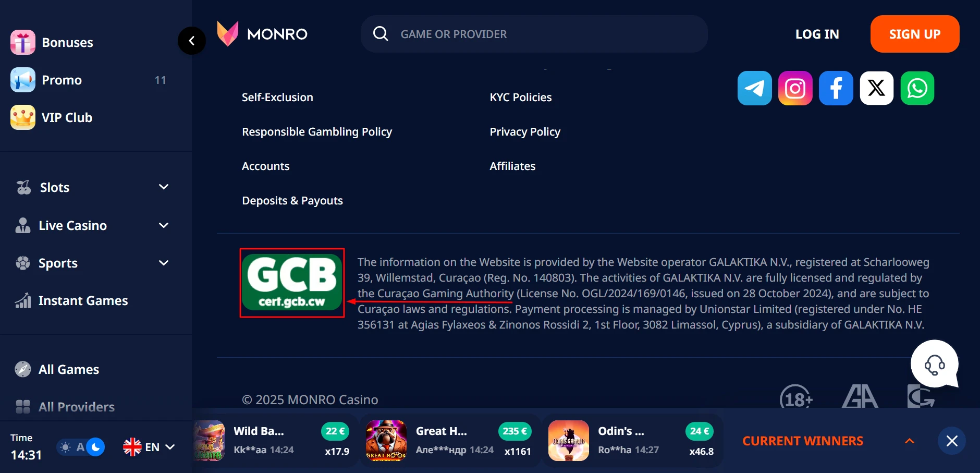
Task: Open the Responsible Gambling Policy link
Action: (317, 132)
